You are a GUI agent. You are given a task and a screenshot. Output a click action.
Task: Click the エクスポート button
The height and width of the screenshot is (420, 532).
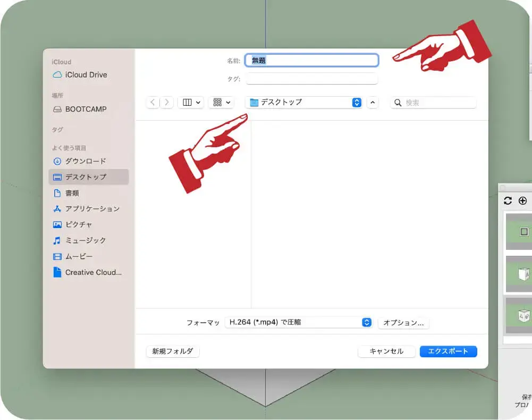click(x=448, y=351)
